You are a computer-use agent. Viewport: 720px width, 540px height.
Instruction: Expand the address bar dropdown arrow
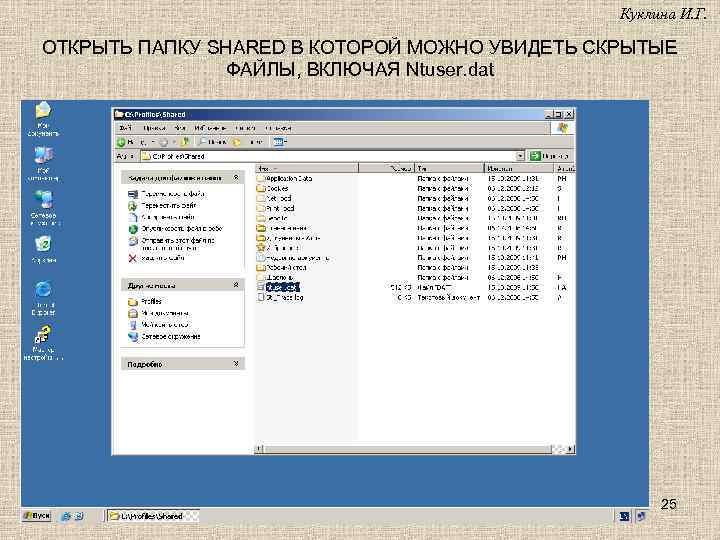click(520, 156)
